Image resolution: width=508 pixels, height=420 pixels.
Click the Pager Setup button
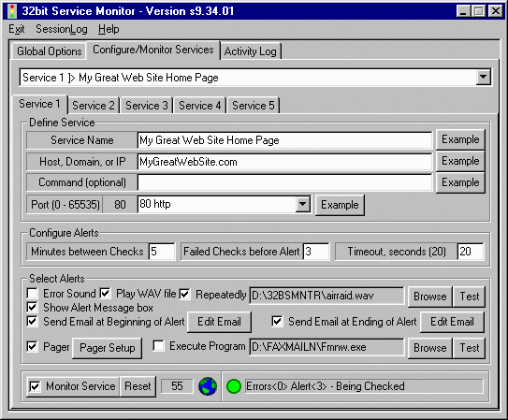pyautogui.click(x=108, y=348)
